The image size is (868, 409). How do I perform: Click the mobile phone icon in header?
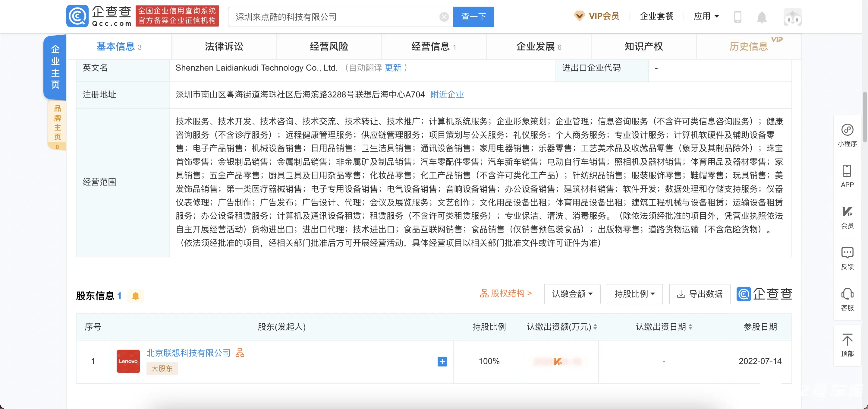[737, 17]
